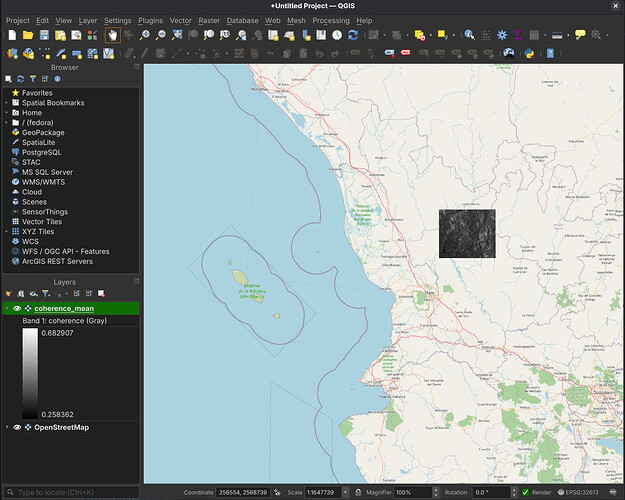
Task: Click New Shapefile Layer icon
Action: pos(45,53)
